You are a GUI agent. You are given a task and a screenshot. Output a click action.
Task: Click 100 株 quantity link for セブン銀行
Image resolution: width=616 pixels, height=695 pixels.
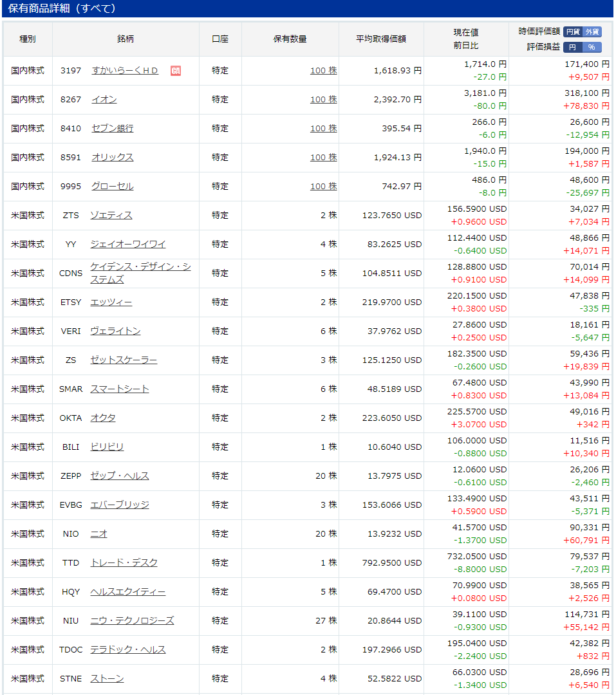point(324,129)
